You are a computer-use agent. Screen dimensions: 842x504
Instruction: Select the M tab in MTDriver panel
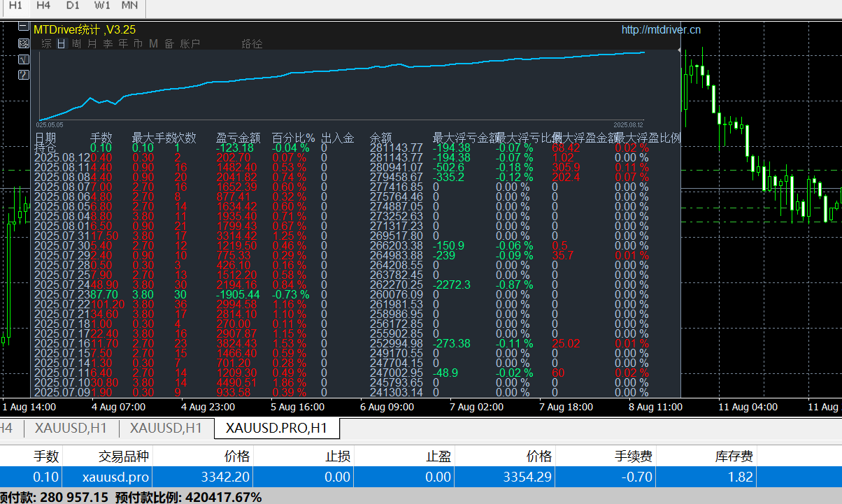tap(154, 44)
